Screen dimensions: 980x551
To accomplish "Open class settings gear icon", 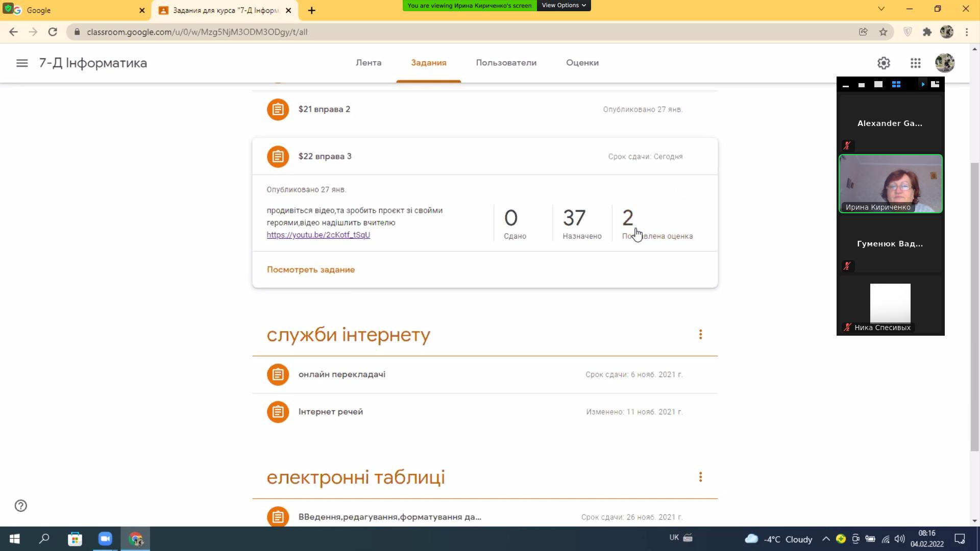I will pyautogui.click(x=884, y=63).
